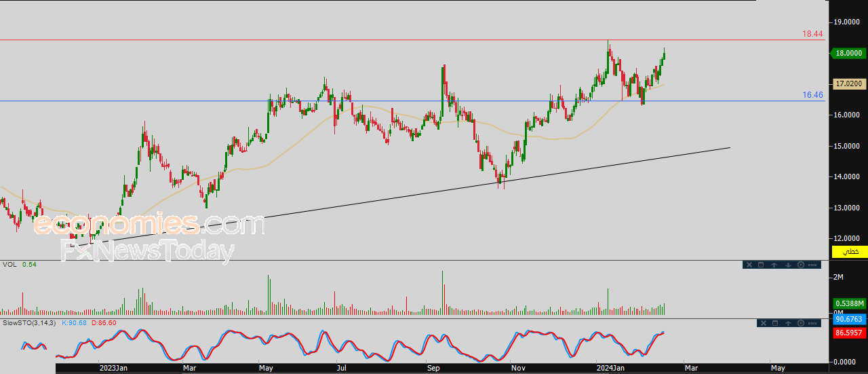
Task: Move the VOL panel up
Action: pyautogui.click(x=774, y=265)
